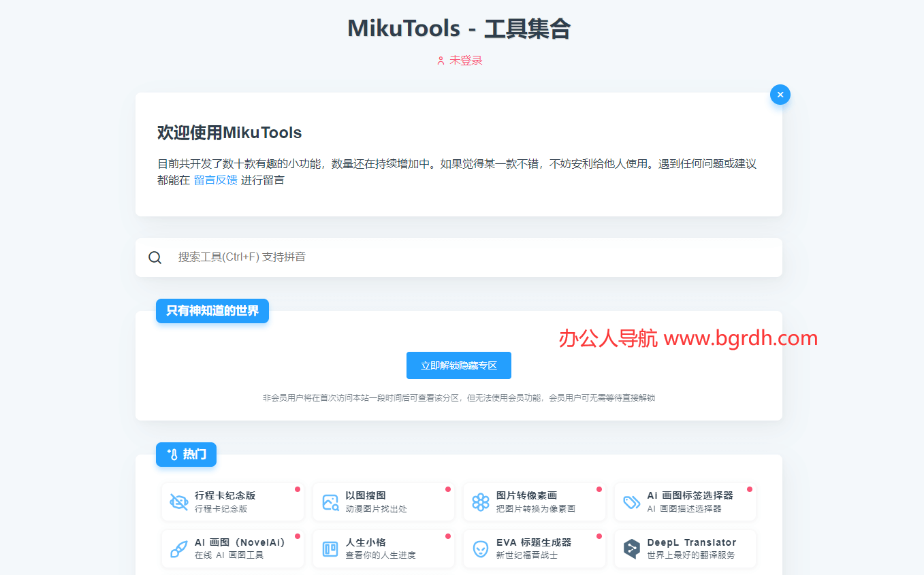Open the 行程卡纪念版 tool title
924x575 pixels.
[225, 495]
